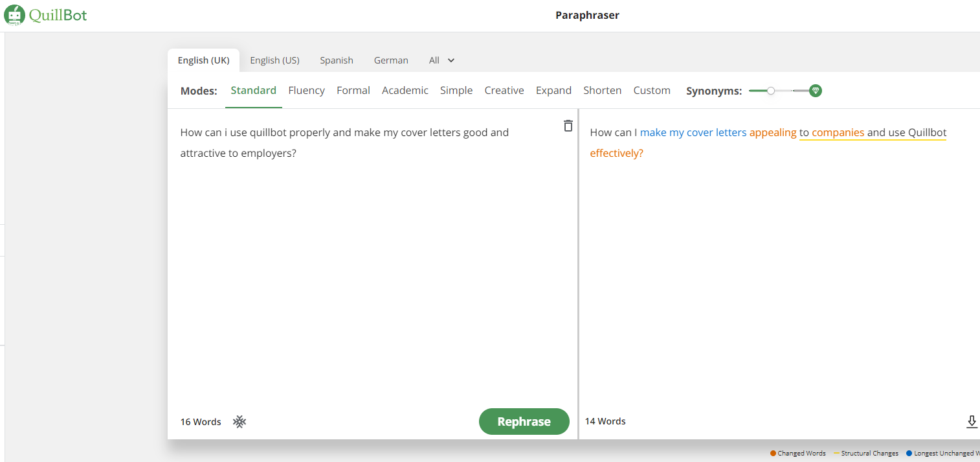Download the paraphrased output via export icon
The width and height of the screenshot is (980, 462).
pyautogui.click(x=972, y=422)
